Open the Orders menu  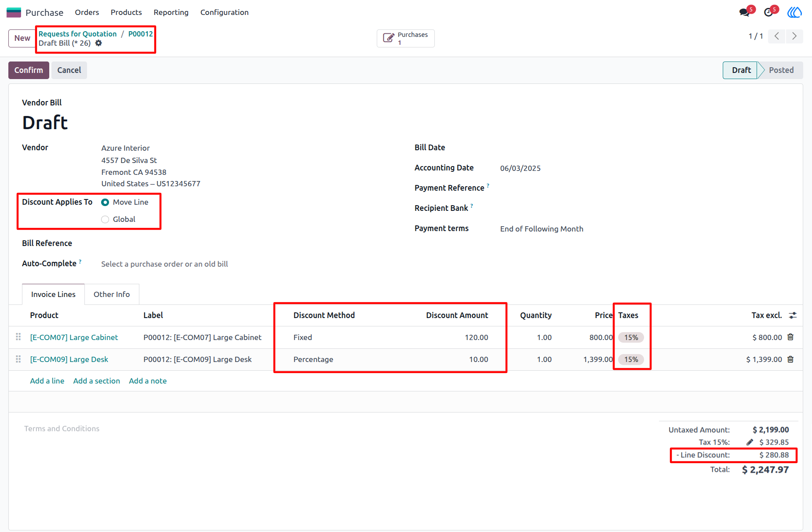click(87, 12)
